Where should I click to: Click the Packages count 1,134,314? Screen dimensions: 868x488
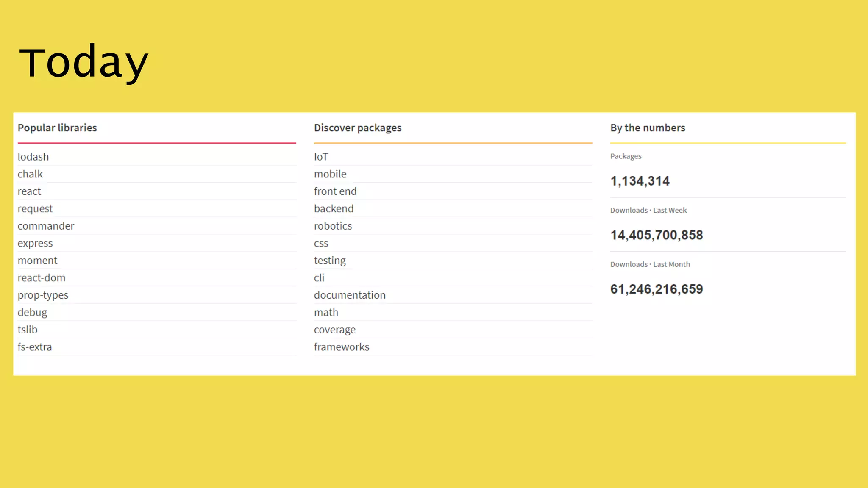[640, 181]
